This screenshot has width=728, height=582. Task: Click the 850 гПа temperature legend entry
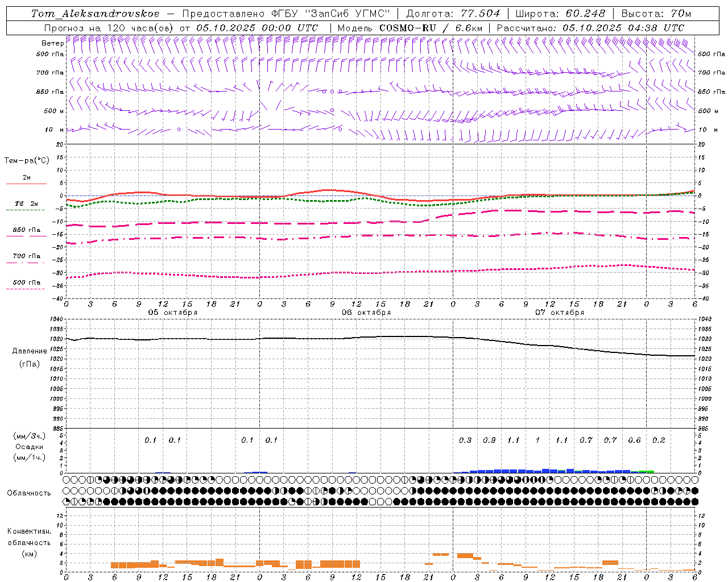(27, 230)
